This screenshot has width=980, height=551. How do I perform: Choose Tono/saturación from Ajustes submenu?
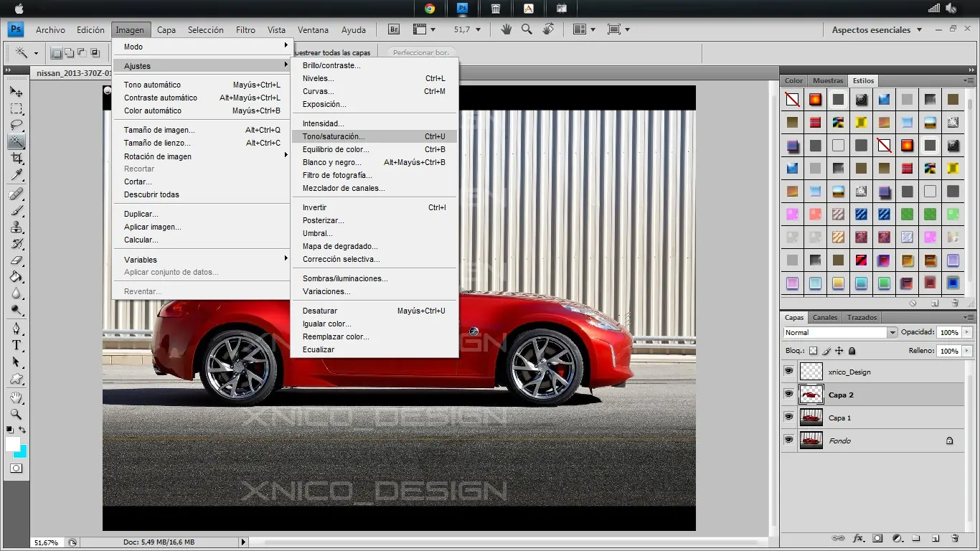(x=374, y=136)
